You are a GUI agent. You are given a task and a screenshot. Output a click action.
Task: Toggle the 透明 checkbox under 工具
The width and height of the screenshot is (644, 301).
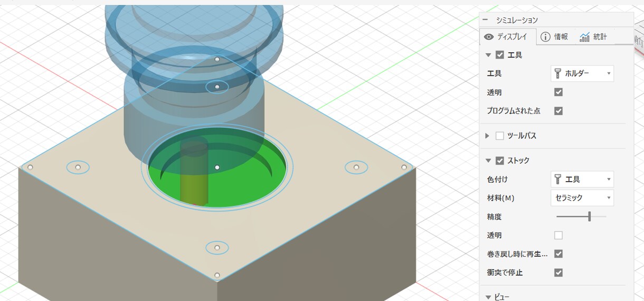point(558,92)
